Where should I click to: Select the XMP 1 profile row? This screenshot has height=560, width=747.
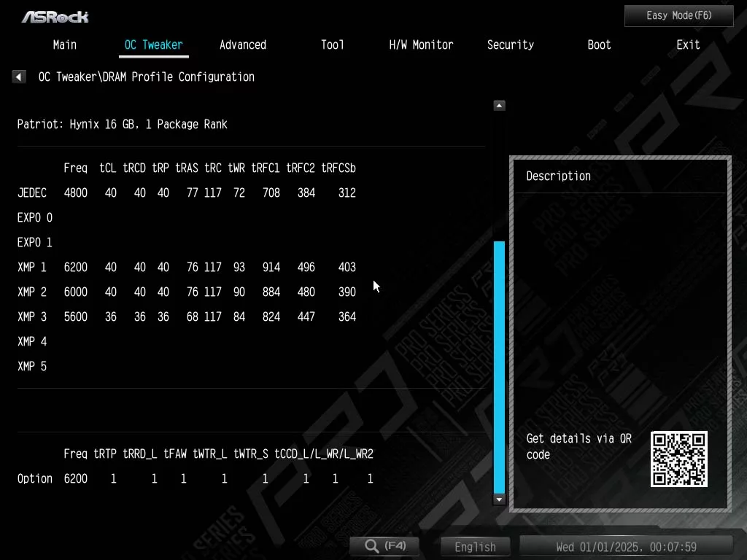186,268
